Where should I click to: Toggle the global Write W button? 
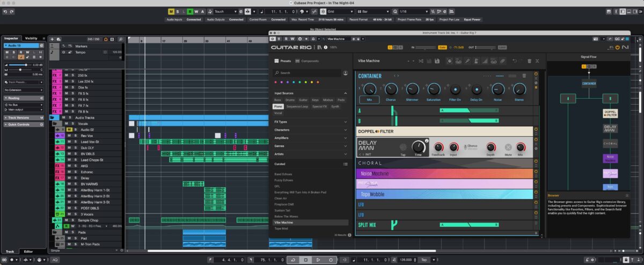pyautogui.click(x=196, y=11)
